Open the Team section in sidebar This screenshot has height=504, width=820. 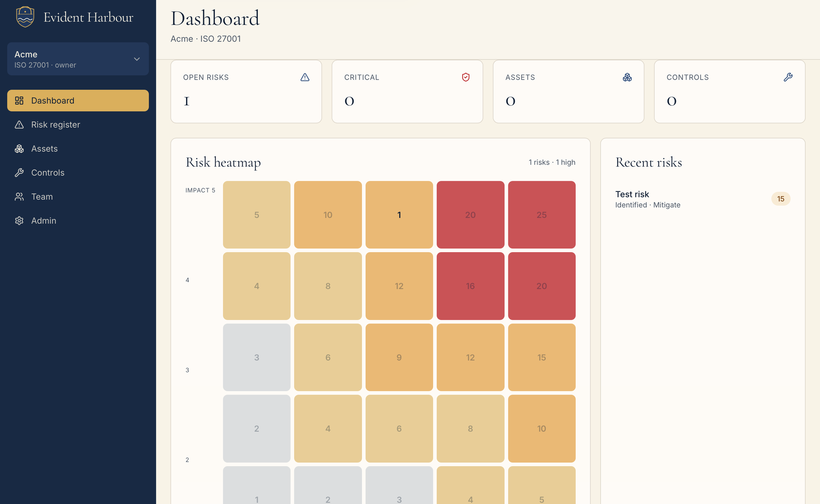pos(78,197)
